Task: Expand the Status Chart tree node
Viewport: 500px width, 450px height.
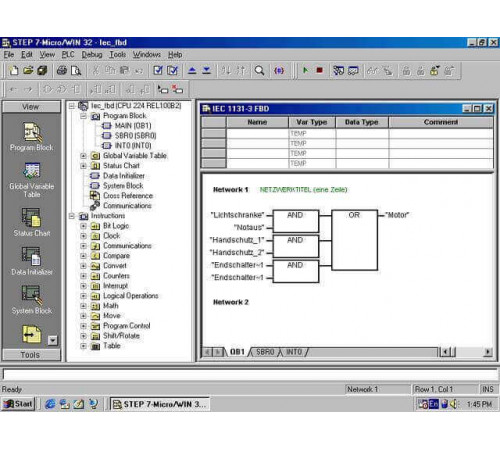Action: [84, 166]
